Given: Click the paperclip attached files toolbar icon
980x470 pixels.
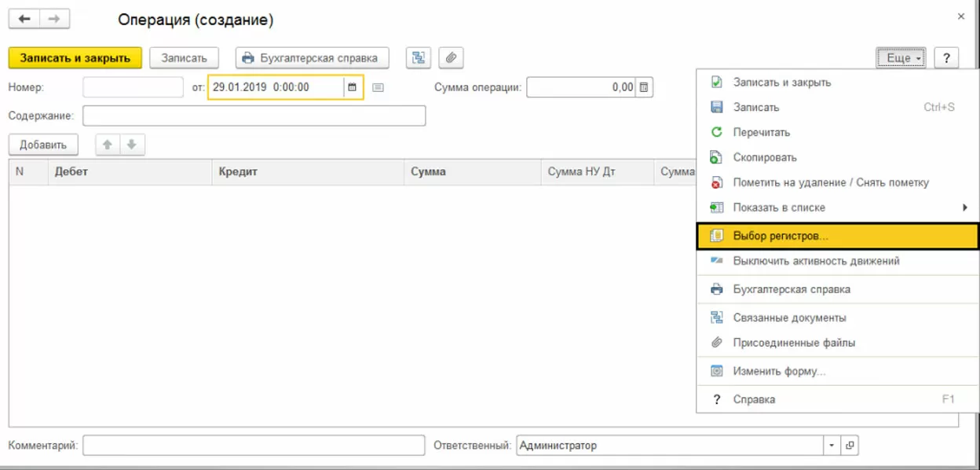Looking at the screenshot, I should (x=451, y=57).
